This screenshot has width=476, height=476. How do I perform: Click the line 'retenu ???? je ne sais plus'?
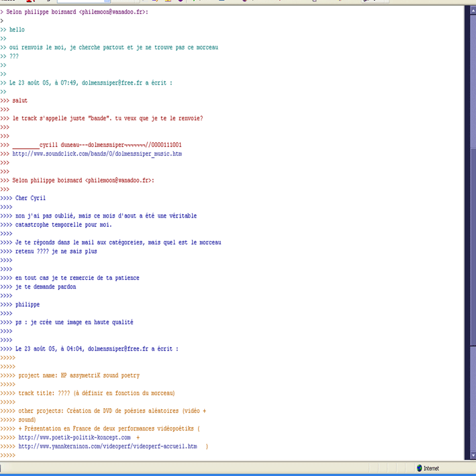click(48, 251)
